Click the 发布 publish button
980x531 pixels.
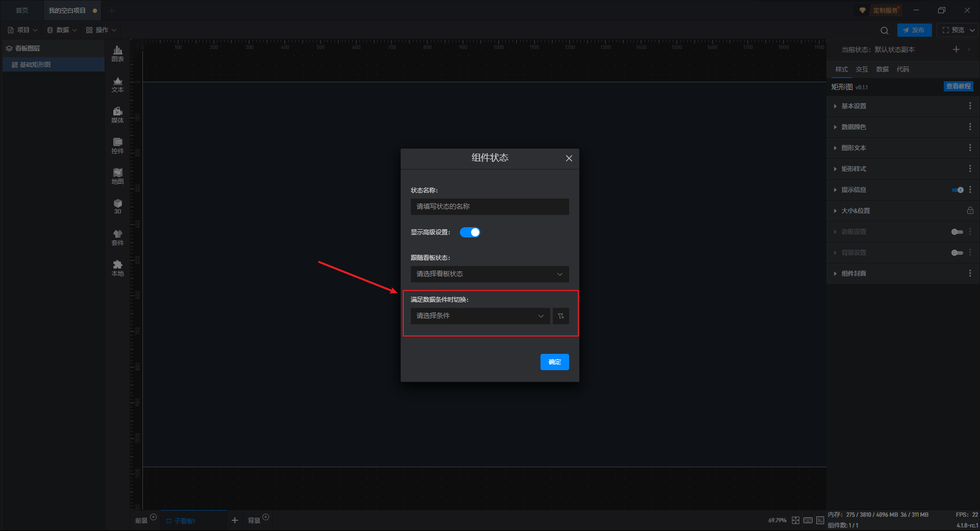pos(914,30)
